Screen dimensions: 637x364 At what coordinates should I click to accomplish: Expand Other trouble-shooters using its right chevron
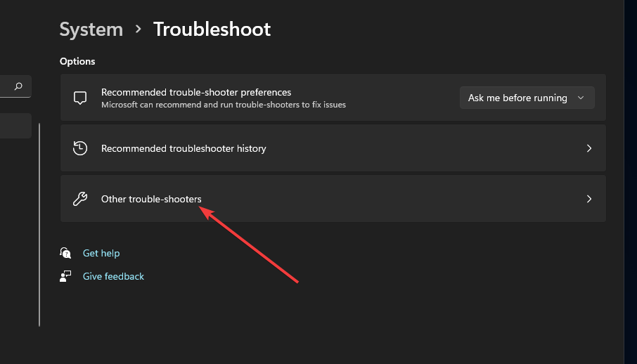click(x=589, y=199)
